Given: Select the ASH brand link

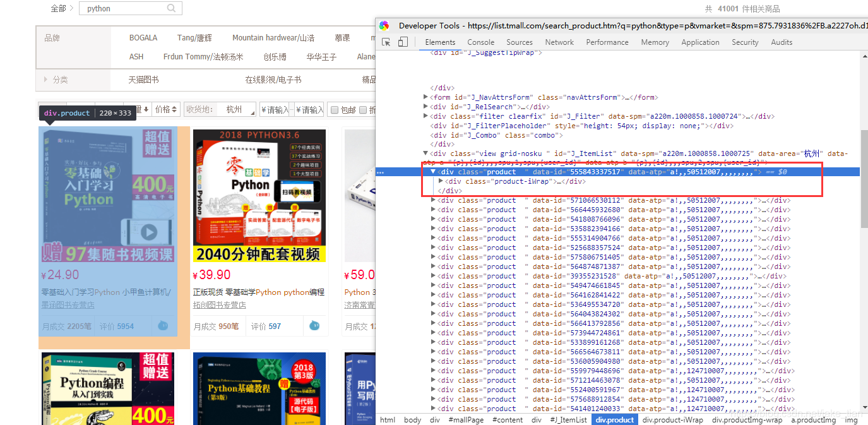Looking at the screenshot, I should pyautogui.click(x=136, y=57).
